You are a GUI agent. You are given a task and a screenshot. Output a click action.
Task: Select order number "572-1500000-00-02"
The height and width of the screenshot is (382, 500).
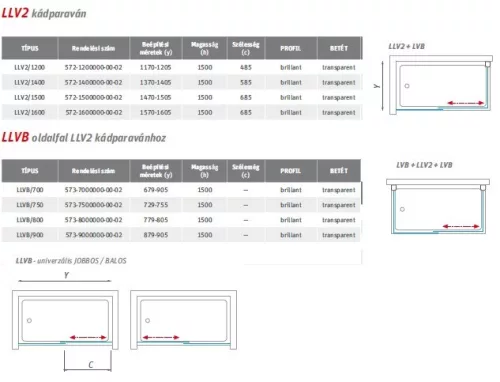[x=93, y=97]
